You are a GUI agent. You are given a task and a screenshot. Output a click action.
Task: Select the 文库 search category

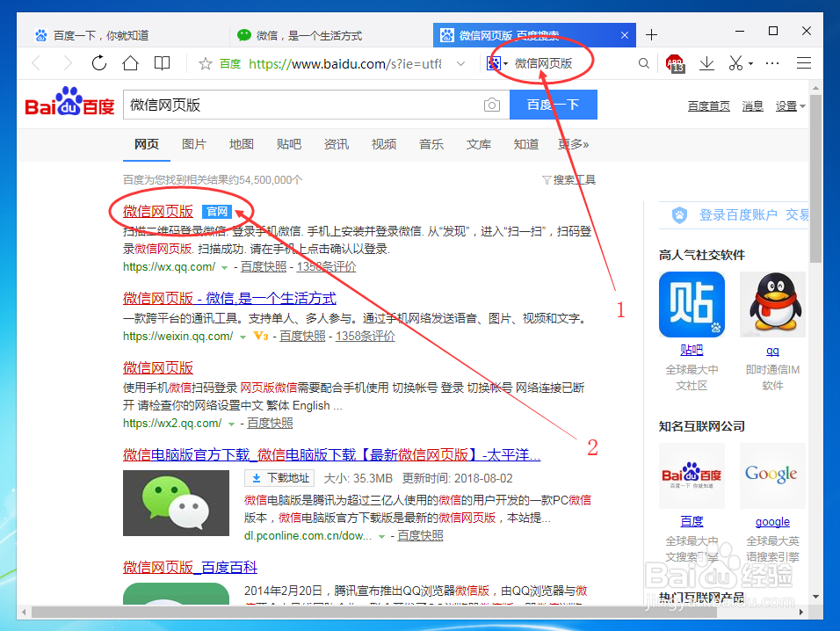[478, 144]
